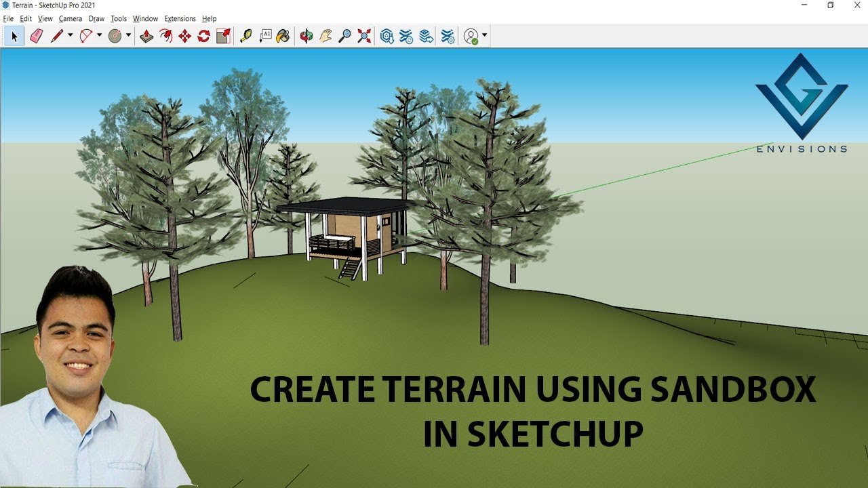Open Extension Warehouse
868x488 pixels.
406,36
